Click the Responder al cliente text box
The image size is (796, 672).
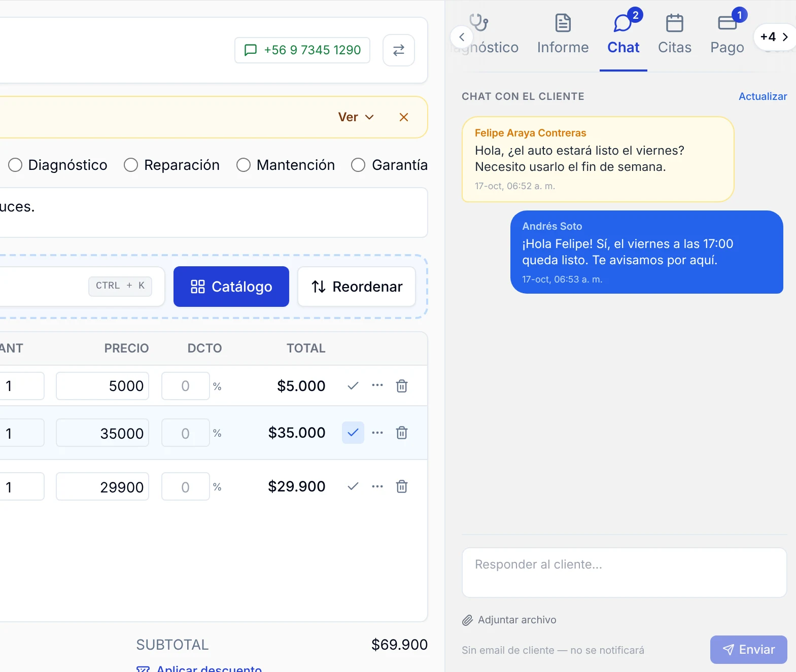click(x=625, y=573)
